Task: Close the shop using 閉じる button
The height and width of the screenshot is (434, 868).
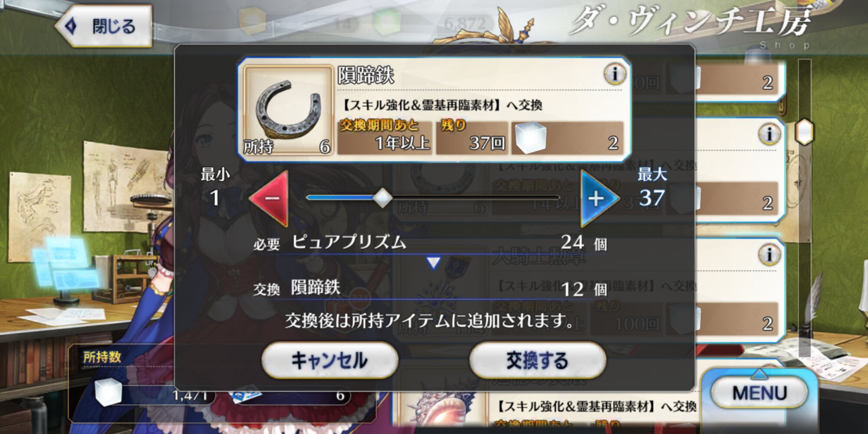Action: 104,26
